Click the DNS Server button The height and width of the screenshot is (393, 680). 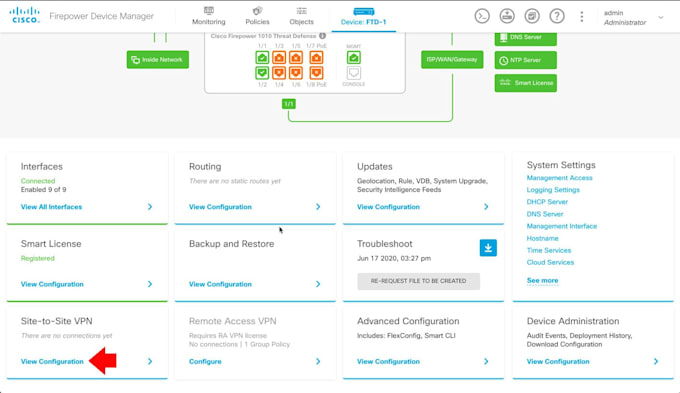(526, 38)
